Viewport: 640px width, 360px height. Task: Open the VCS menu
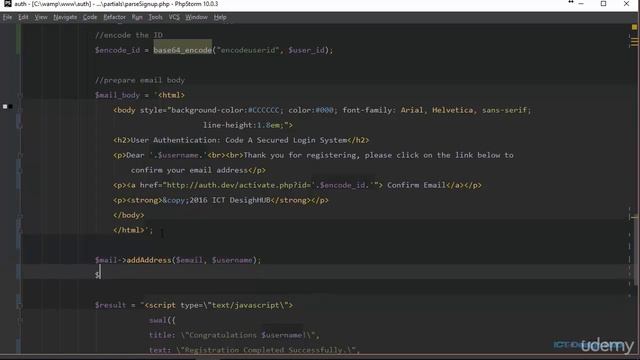(x=174, y=17)
